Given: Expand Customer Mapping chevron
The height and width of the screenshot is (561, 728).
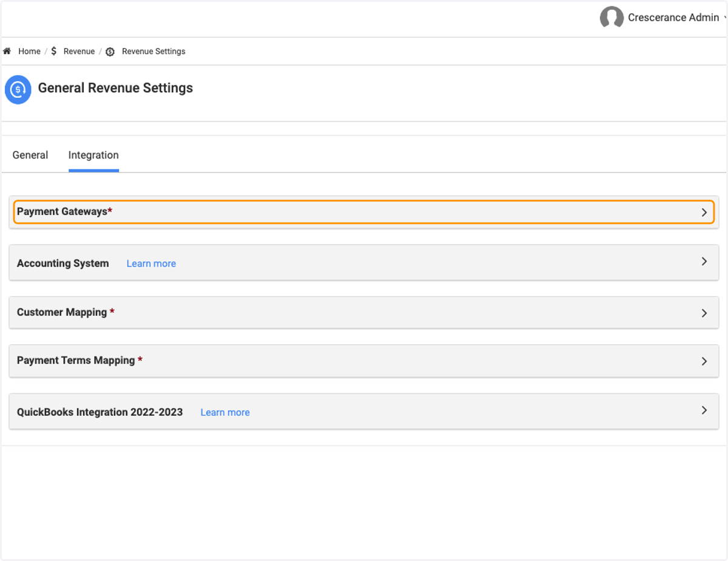Looking at the screenshot, I should coord(704,313).
